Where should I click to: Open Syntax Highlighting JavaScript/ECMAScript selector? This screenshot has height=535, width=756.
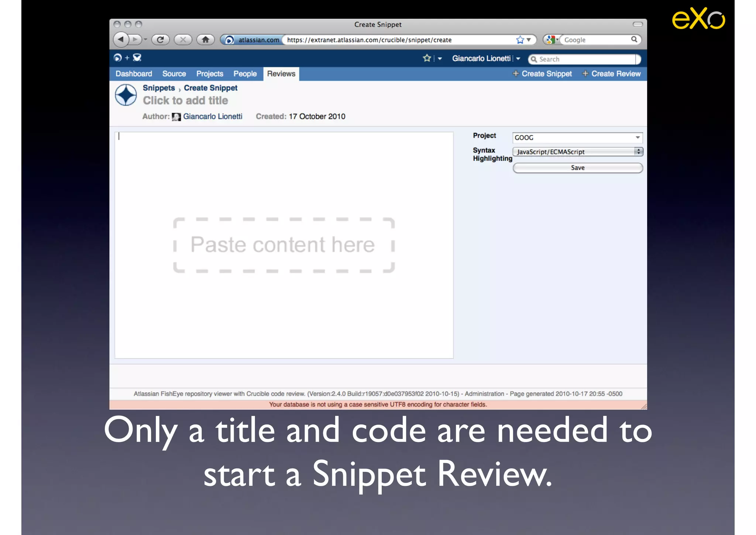click(578, 151)
